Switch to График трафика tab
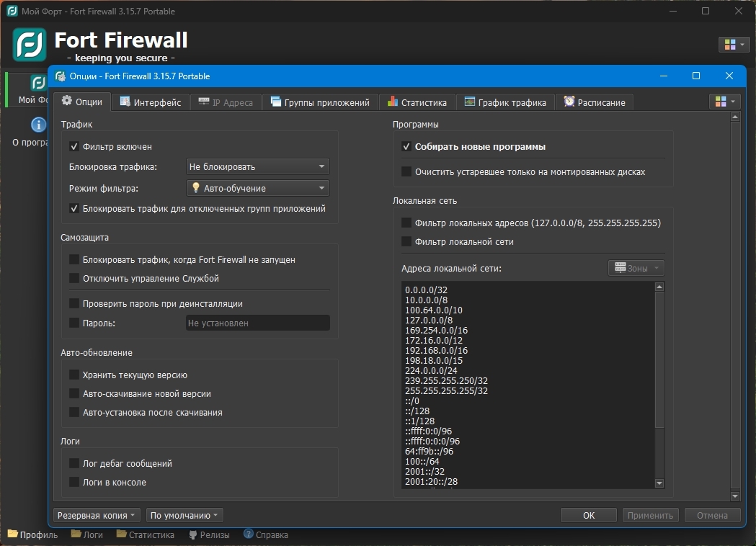Screen dimensions: 756x546 click(x=505, y=102)
